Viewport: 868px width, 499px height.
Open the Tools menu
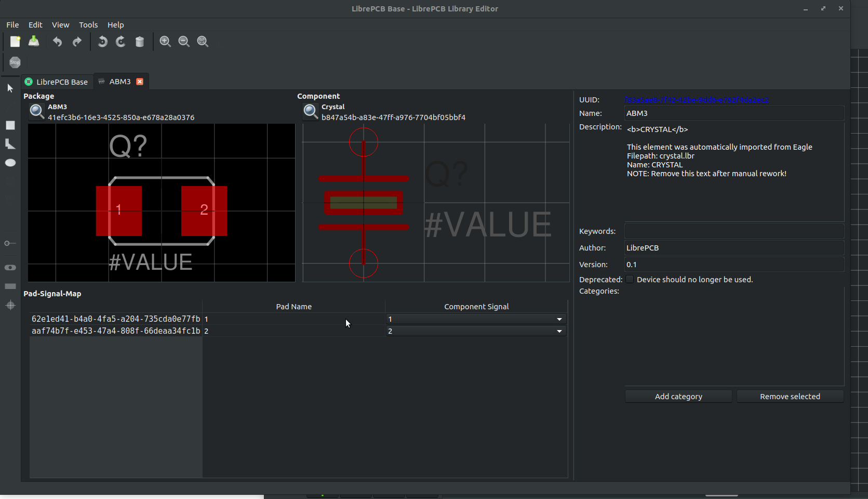pyautogui.click(x=88, y=24)
